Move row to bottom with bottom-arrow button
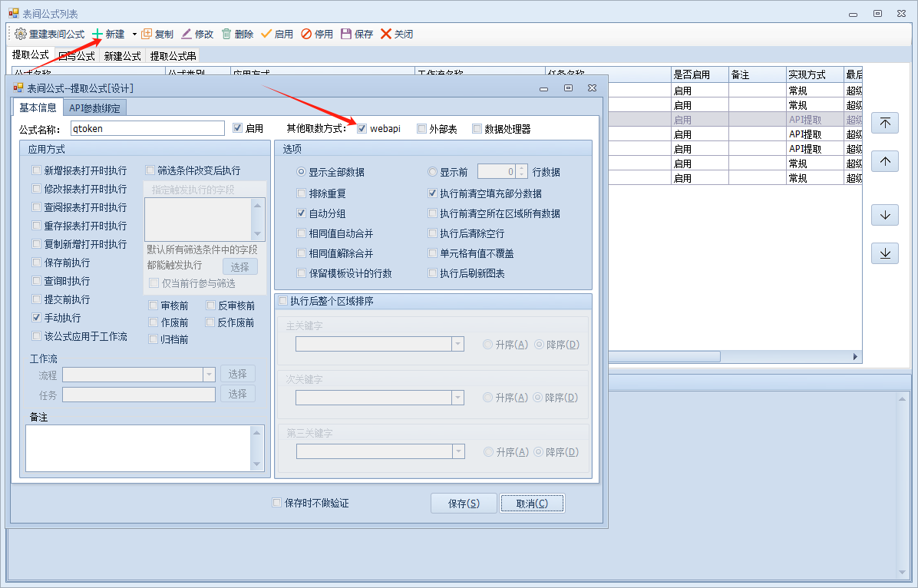 885,253
